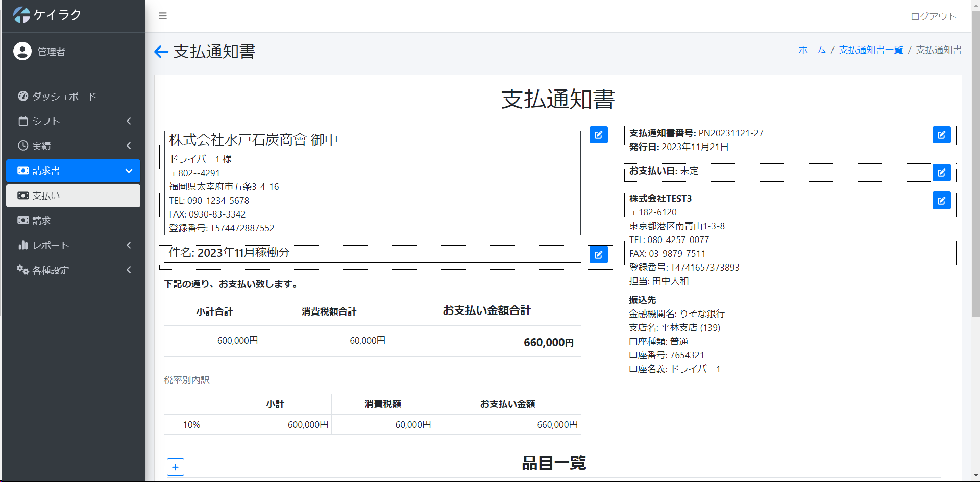Viewport: 980px width, 482px height.
Task: Click the page vertical scrollbar
Action: [975, 163]
